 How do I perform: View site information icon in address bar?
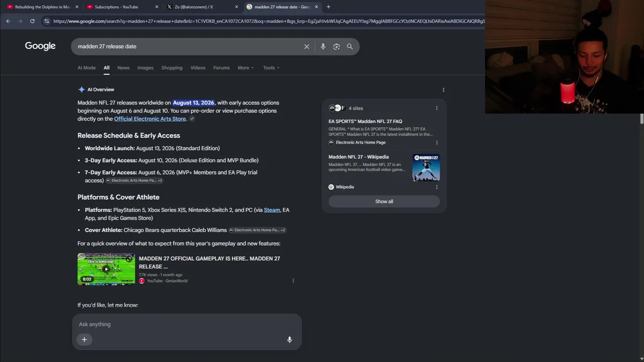coord(47,21)
